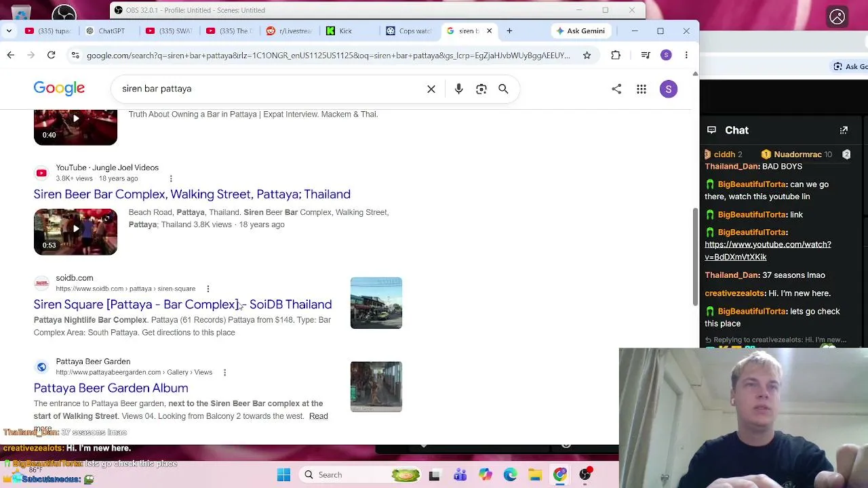The image size is (868, 488).
Task: Open more options for Siren Beer Bar video result
Action: point(171,179)
